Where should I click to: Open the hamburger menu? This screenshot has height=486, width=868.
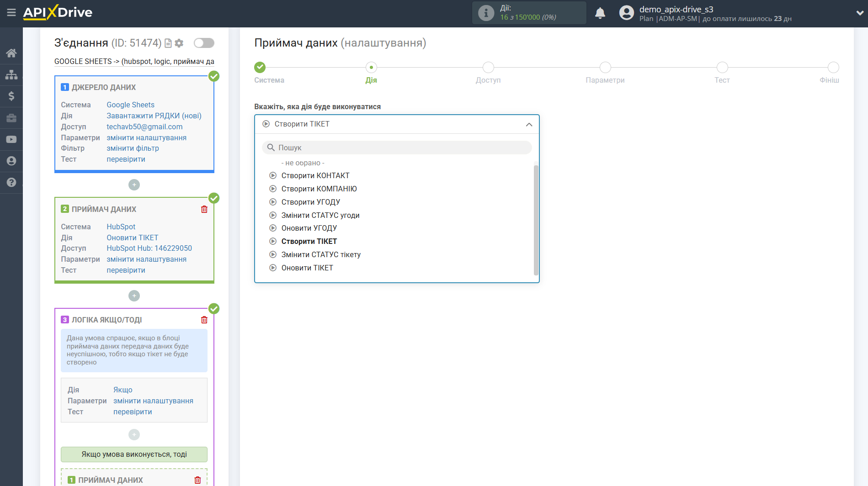tap(11, 12)
